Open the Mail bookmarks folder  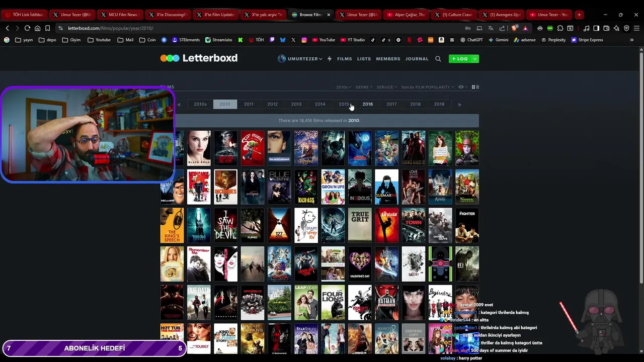[125, 40]
